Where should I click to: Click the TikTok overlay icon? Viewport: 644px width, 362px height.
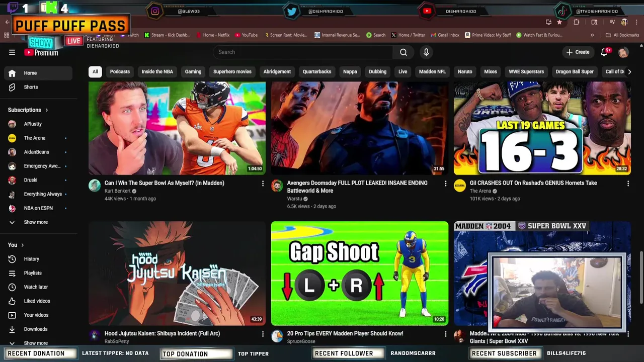561,11
